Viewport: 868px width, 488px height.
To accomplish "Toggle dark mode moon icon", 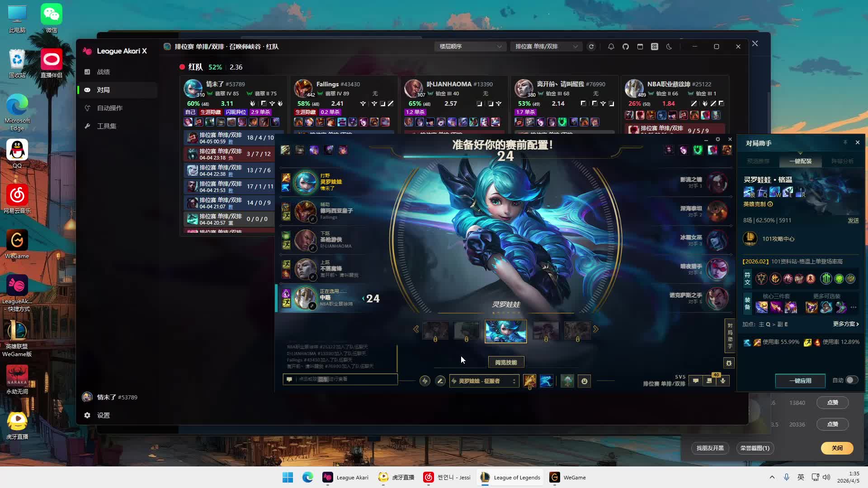I will click(669, 47).
